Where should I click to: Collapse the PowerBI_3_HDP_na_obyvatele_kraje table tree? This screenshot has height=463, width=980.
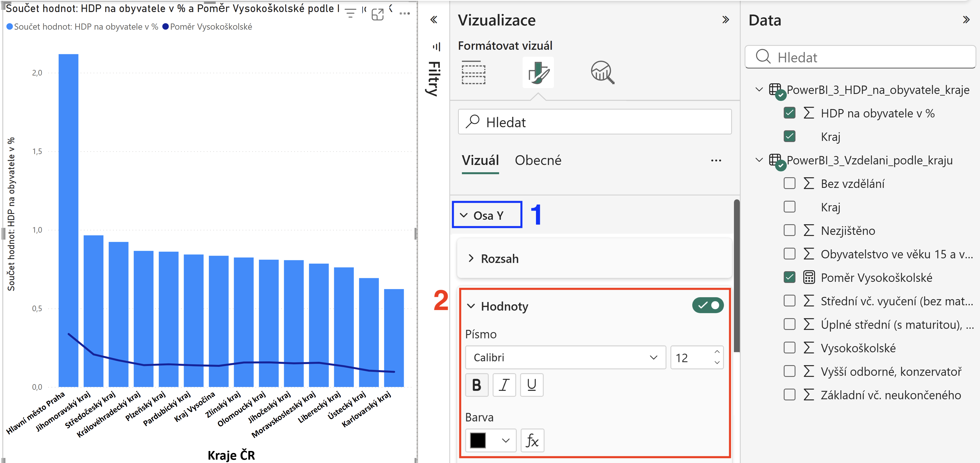759,90
